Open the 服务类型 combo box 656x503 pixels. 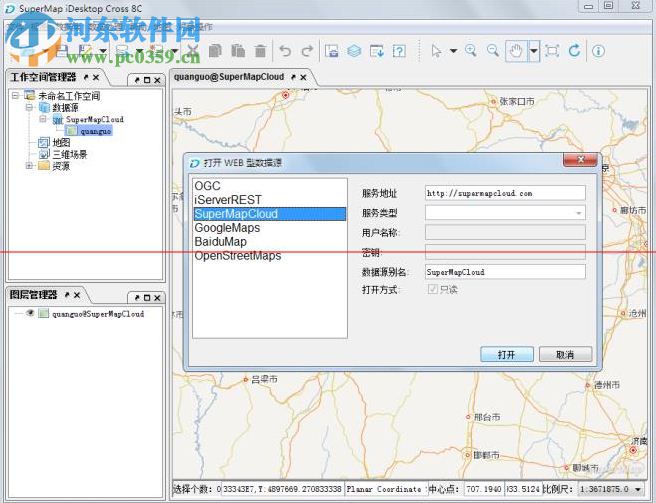[x=505, y=213]
